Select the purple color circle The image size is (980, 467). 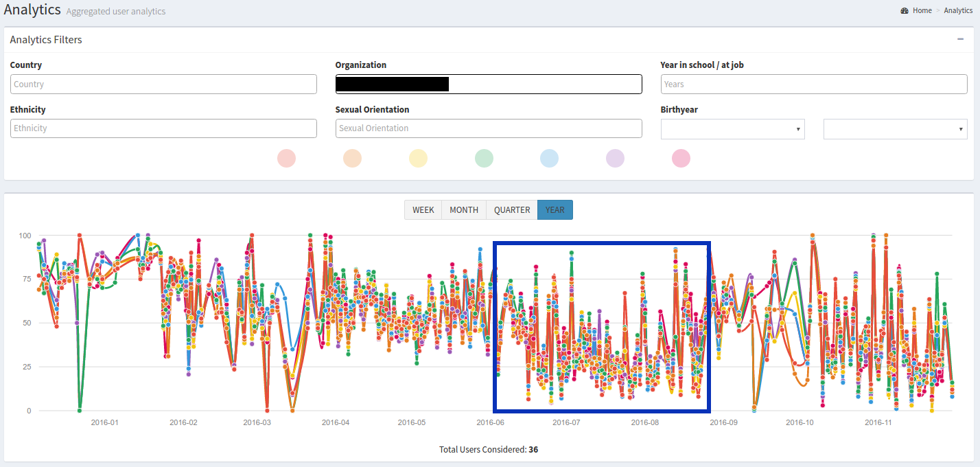point(615,158)
